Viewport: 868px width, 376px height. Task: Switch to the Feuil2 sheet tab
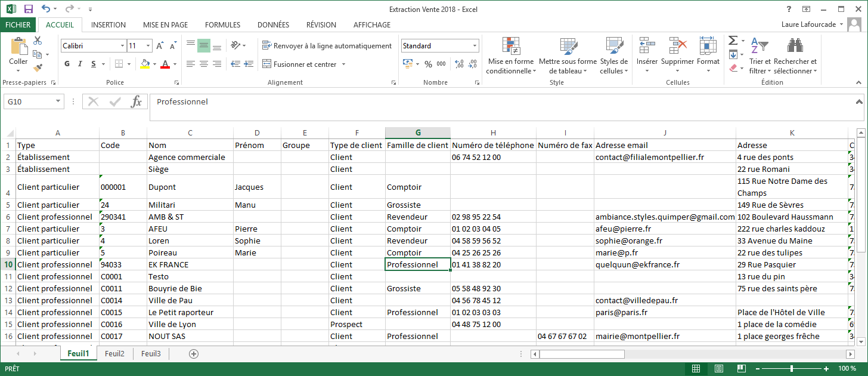coord(114,353)
